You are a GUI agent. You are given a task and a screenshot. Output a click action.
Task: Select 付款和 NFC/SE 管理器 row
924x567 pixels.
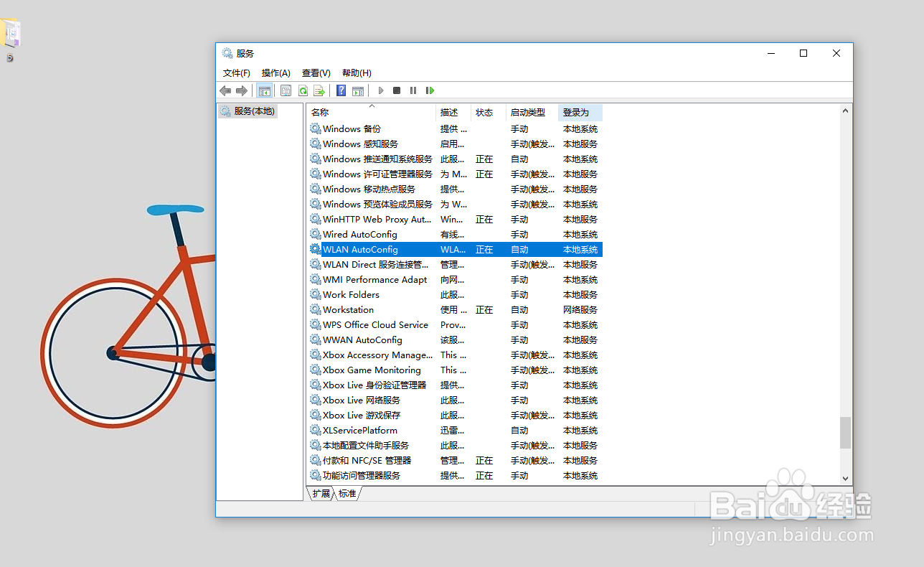(x=455, y=460)
